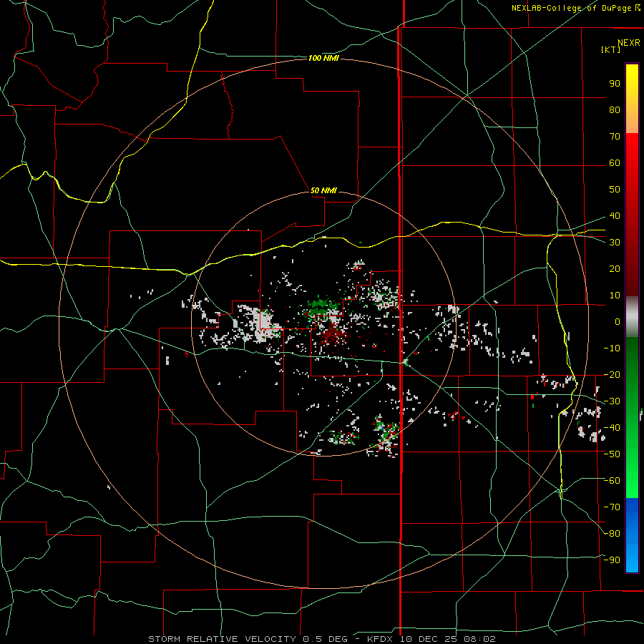
Task: Click the 20 value on velocity scale
Action: (x=615, y=269)
